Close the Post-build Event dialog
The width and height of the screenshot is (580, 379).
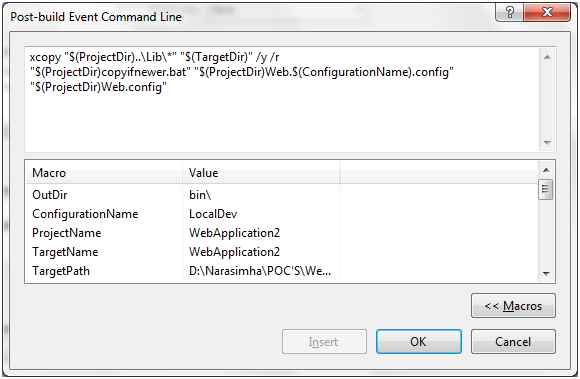click(547, 13)
